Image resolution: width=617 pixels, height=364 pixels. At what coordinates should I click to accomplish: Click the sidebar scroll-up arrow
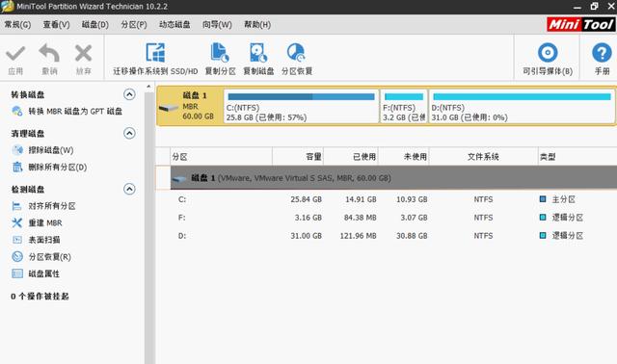pyautogui.click(x=148, y=87)
